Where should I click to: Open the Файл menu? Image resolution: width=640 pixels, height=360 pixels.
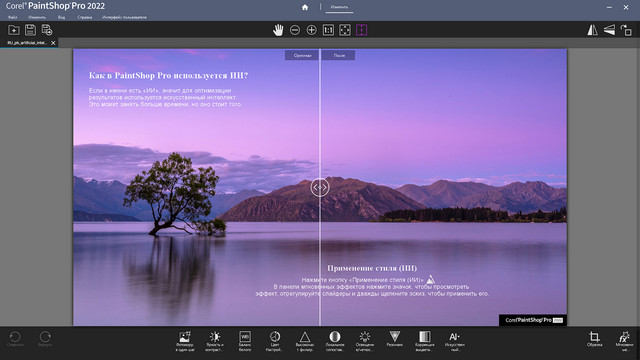tap(13, 18)
